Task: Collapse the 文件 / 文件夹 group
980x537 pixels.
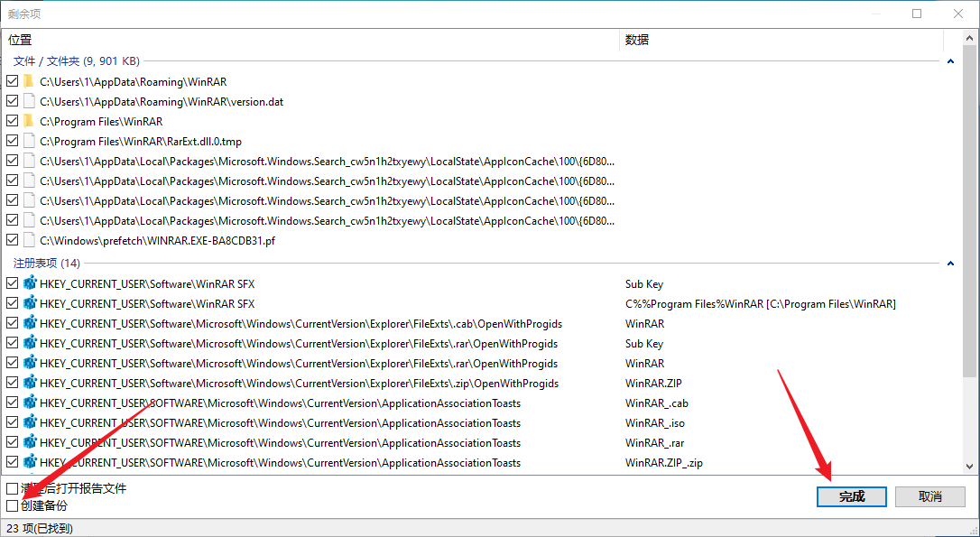Action: pos(950,61)
